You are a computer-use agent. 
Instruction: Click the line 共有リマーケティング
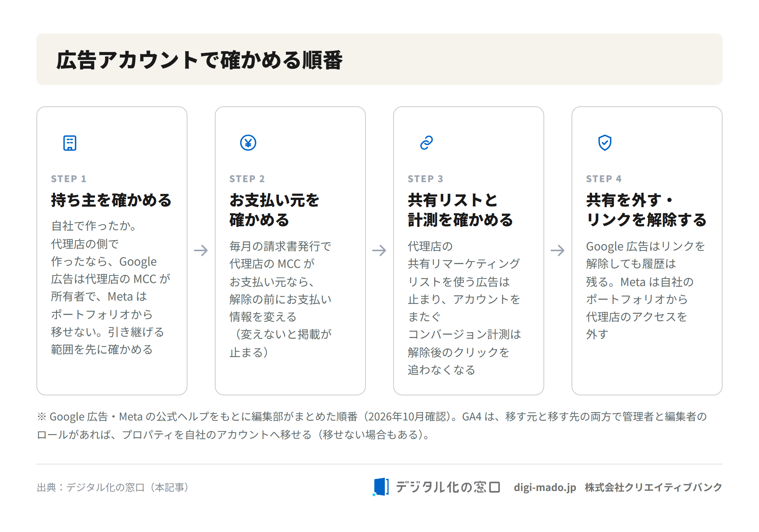click(464, 264)
